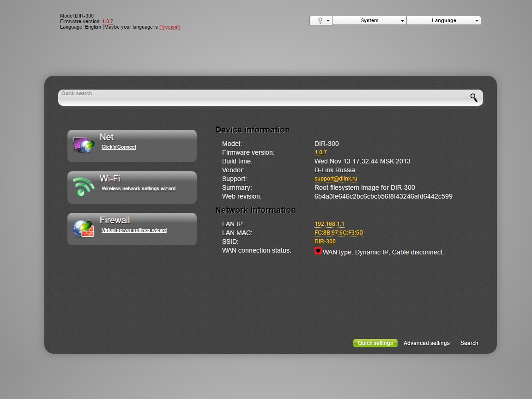Click the red 1.0.7 firmware link in header

coord(108,21)
